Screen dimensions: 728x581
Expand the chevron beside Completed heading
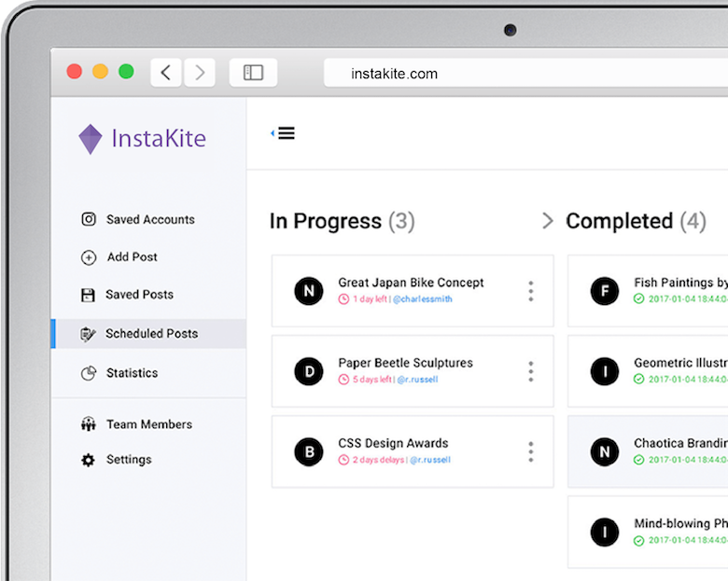(x=547, y=221)
